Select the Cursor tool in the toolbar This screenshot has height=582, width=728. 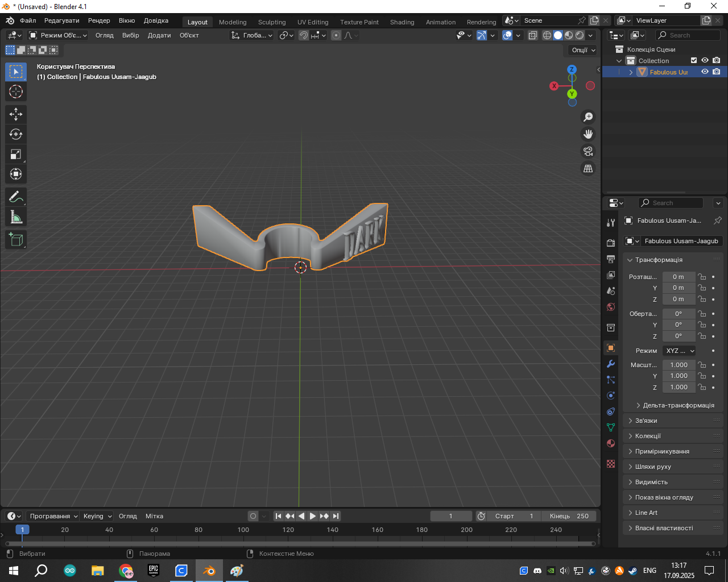coord(16,92)
